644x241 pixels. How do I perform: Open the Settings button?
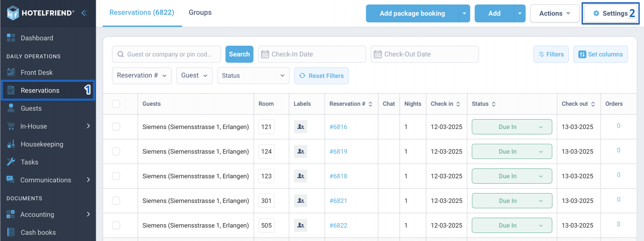pos(610,13)
